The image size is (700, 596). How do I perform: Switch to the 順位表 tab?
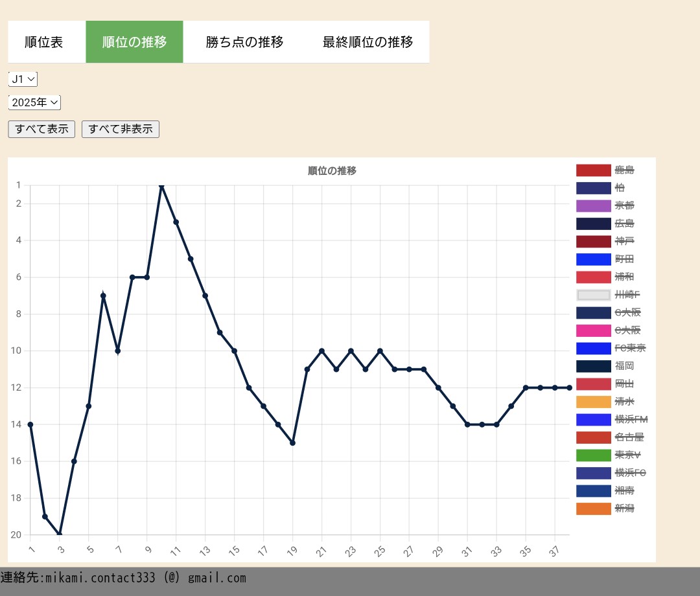pyautogui.click(x=44, y=42)
